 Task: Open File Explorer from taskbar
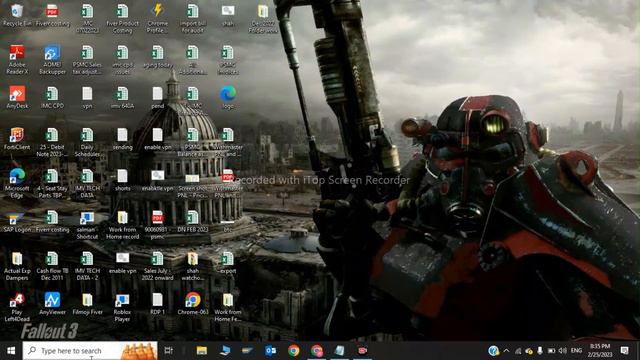[202, 351]
